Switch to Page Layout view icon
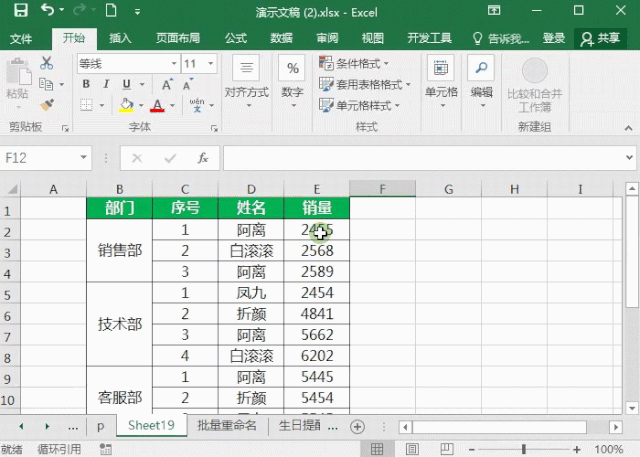 (412, 449)
